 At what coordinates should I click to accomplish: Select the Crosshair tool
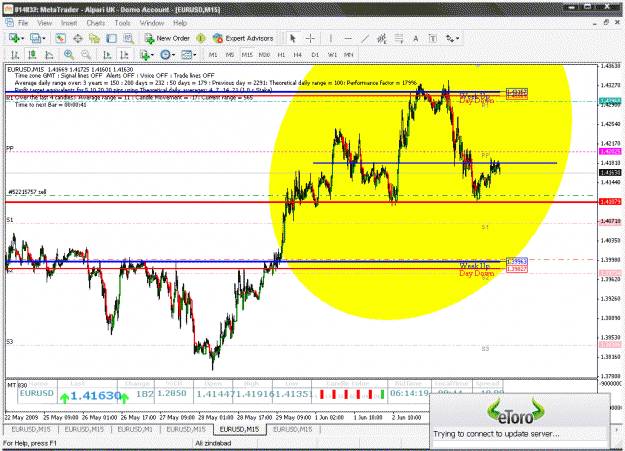tap(310, 38)
